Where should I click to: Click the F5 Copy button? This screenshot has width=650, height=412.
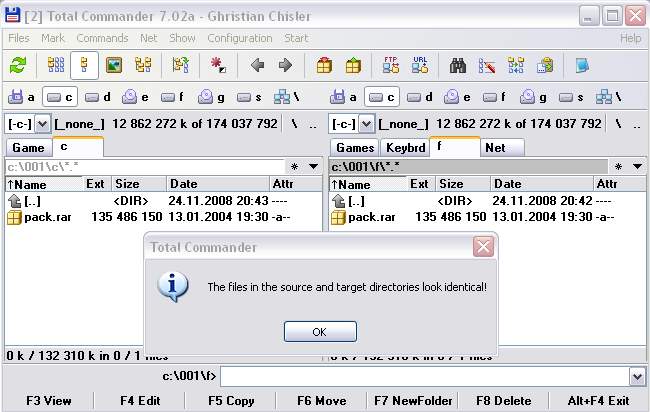[231, 401]
